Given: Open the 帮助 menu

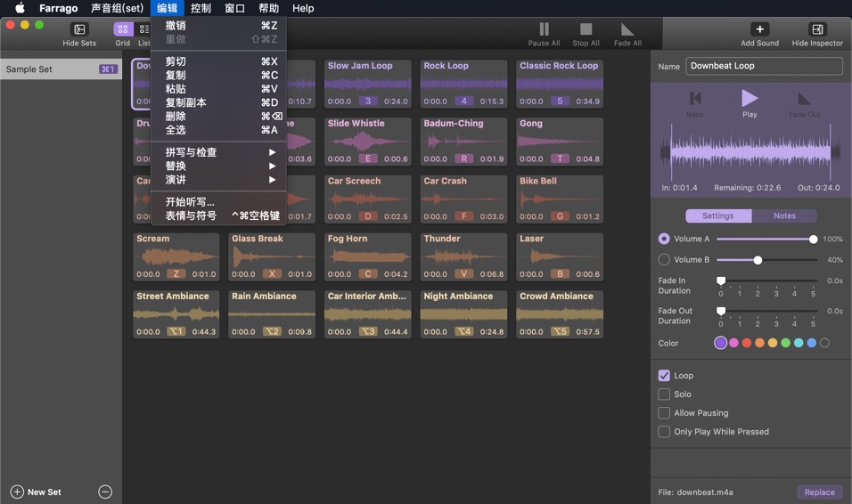Looking at the screenshot, I should (268, 8).
